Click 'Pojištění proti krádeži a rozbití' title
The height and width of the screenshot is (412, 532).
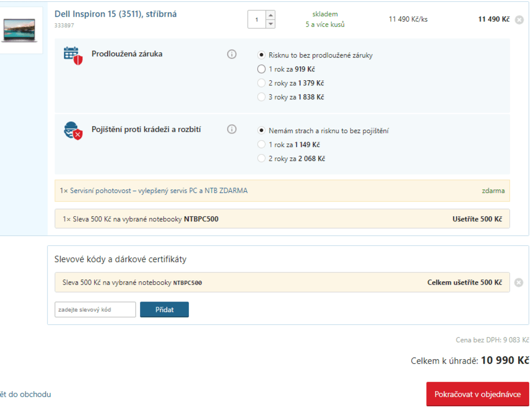coord(146,130)
